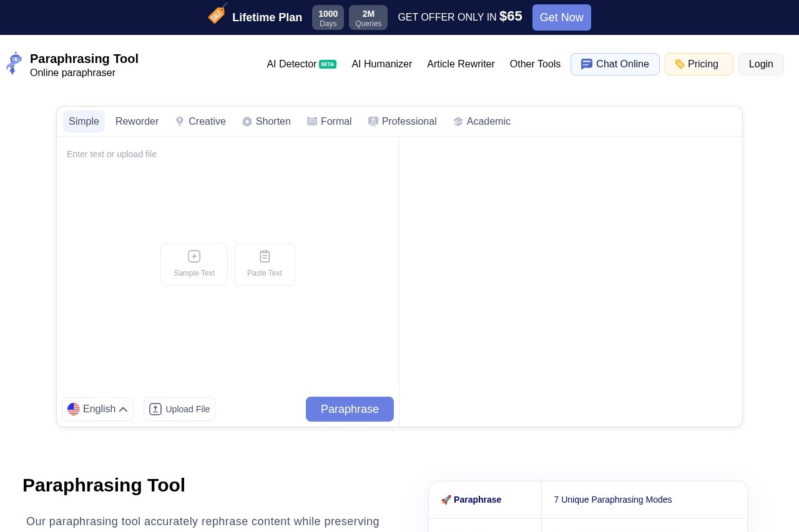
Task: Open the AI Humanizer page
Action: (x=381, y=64)
